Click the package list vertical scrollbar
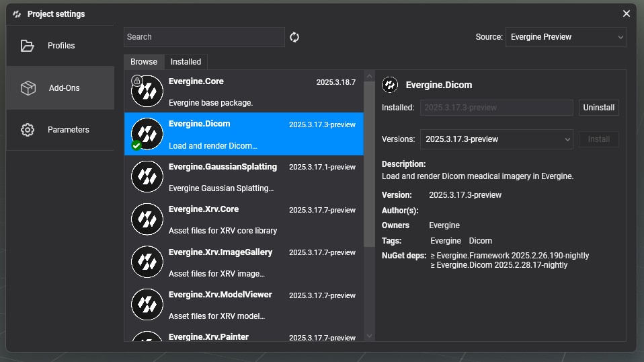 (x=369, y=161)
